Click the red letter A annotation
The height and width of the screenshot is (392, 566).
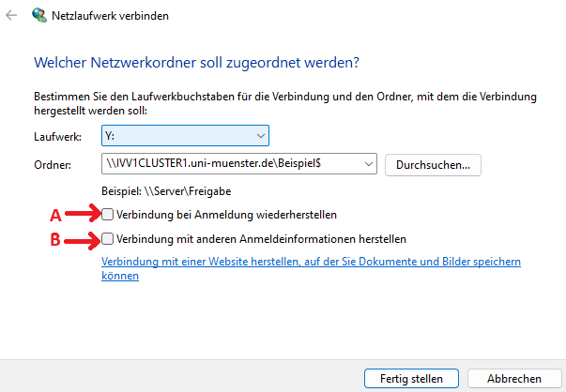[54, 215]
